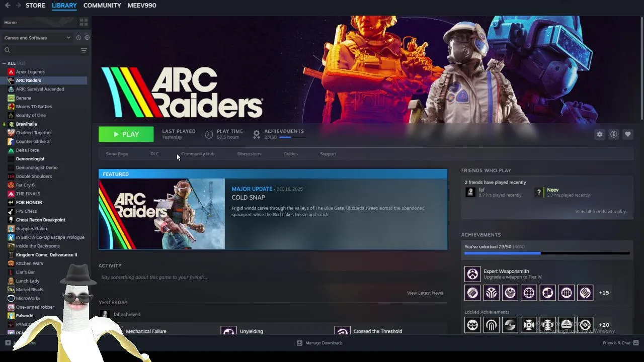
Task: Select Liar's Bar in the list
Action: point(25,272)
